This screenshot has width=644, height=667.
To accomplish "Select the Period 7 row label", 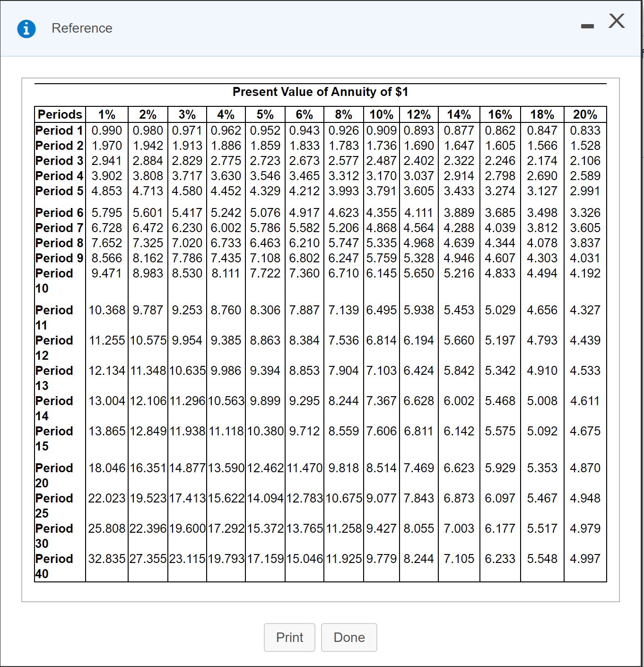I will tap(60, 228).
